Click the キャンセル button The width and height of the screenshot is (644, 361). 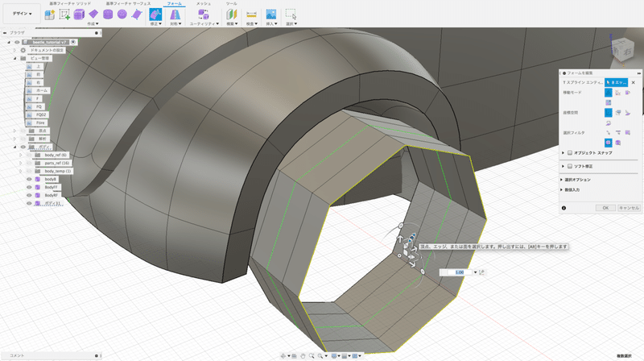point(629,208)
